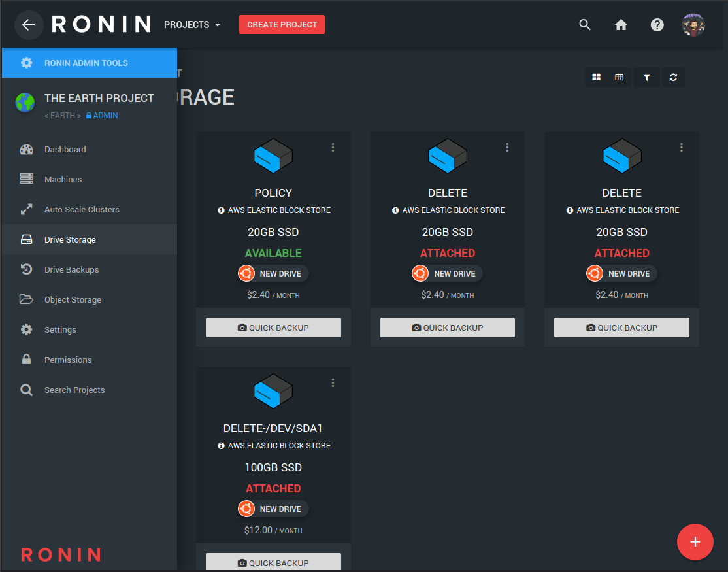The image size is (728, 572).
Task: Click the RONIN logo in header
Action: point(101,24)
